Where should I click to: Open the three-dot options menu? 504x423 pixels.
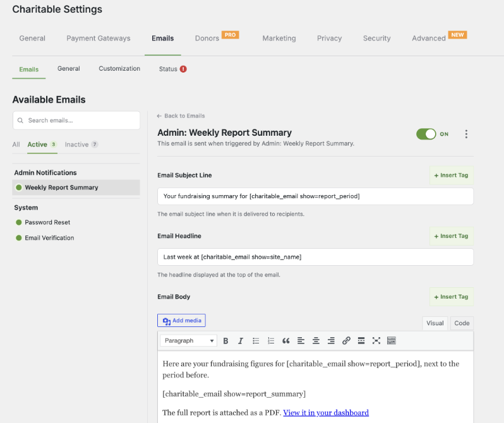[x=466, y=134]
